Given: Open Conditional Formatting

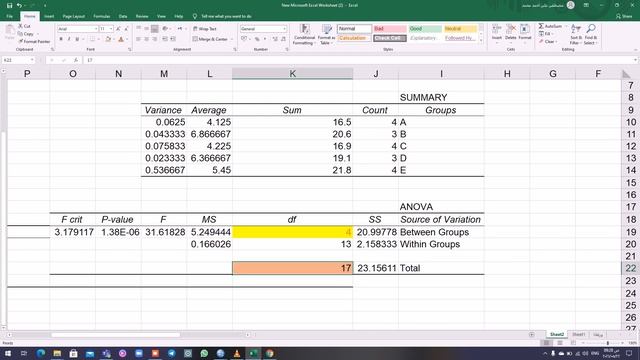Looking at the screenshot, I should pos(304,34).
